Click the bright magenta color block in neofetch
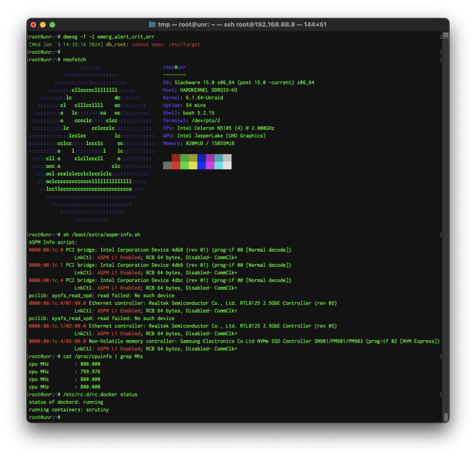Viewport: 476px width, 458px height. coord(210,165)
